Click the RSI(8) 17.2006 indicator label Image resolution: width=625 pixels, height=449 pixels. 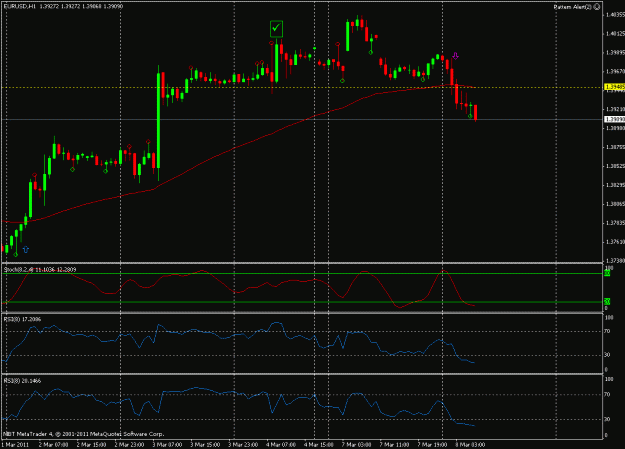22,319
